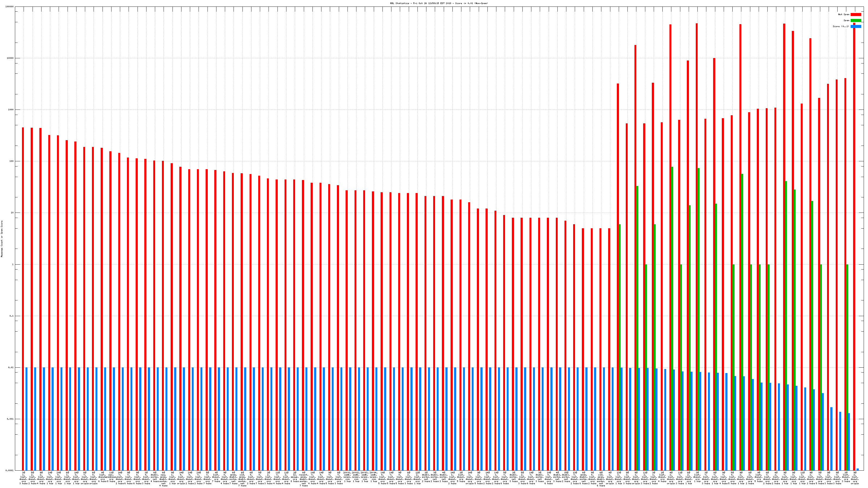Select the 'Score (0..1)' legend label text
Viewport: 868px width, 488px height.
(841, 26)
